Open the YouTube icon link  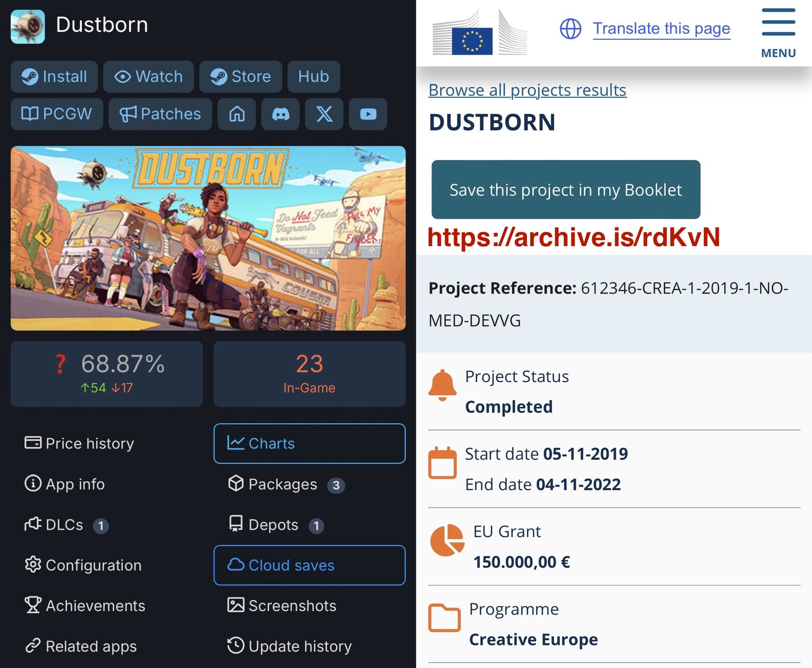pos(368,114)
